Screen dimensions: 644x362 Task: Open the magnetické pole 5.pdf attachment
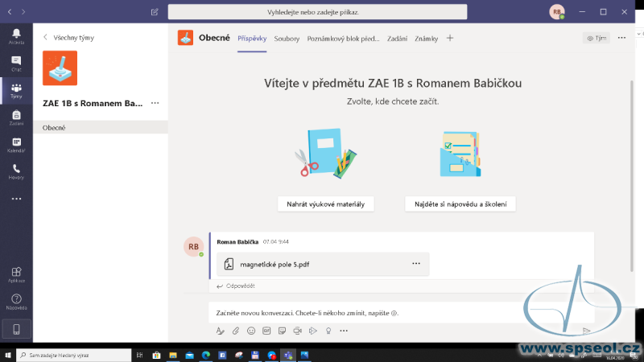[x=323, y=264]
